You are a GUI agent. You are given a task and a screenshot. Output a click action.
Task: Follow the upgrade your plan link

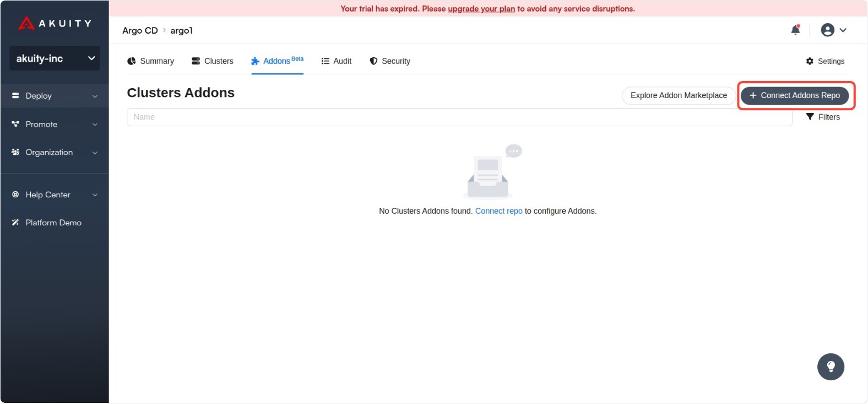(x=481, y=9)
